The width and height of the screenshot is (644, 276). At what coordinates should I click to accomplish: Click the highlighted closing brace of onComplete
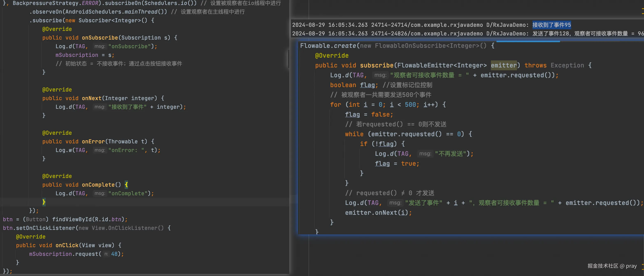coord(44,202)
